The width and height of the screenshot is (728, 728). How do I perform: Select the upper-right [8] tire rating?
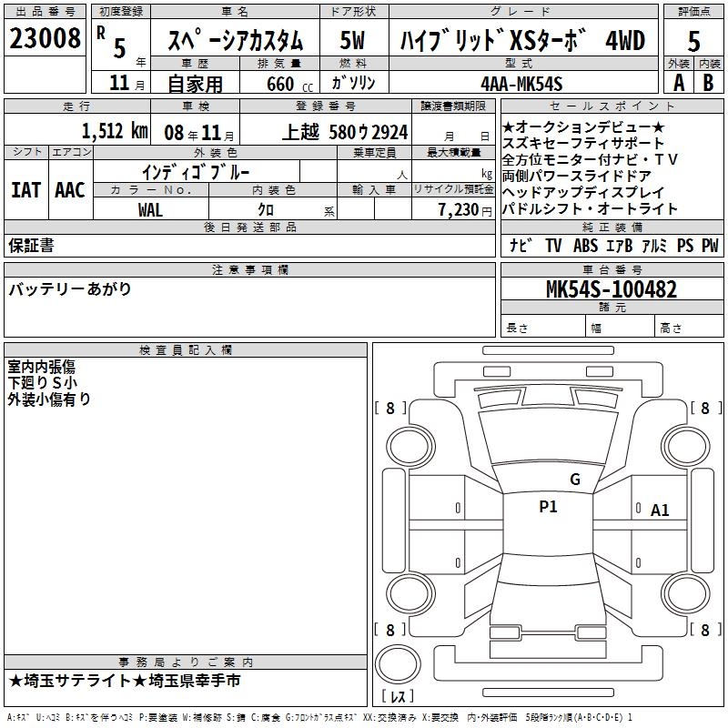[704, 409]
